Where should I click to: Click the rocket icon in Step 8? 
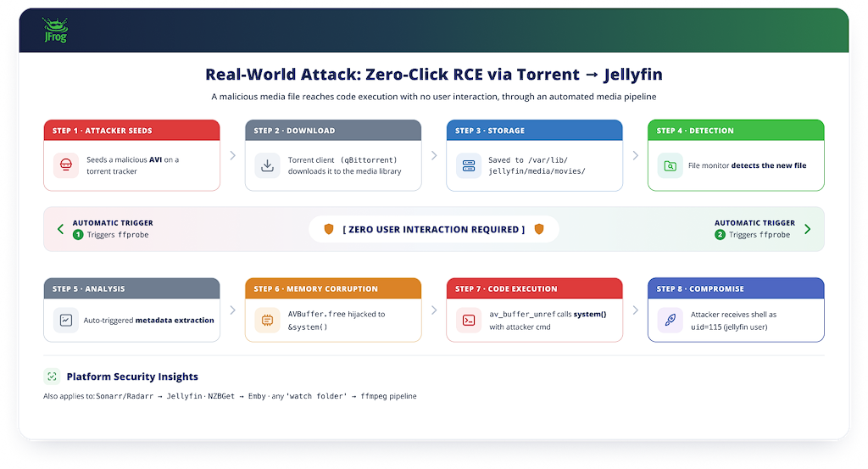[x=670, y=320]
